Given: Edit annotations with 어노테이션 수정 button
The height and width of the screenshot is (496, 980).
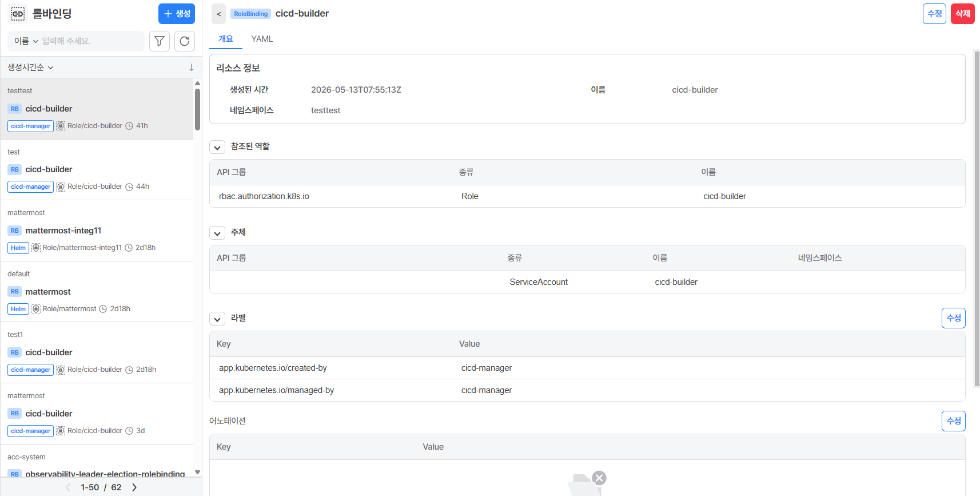Looking at the screenshot, I should tap(954, 421).
